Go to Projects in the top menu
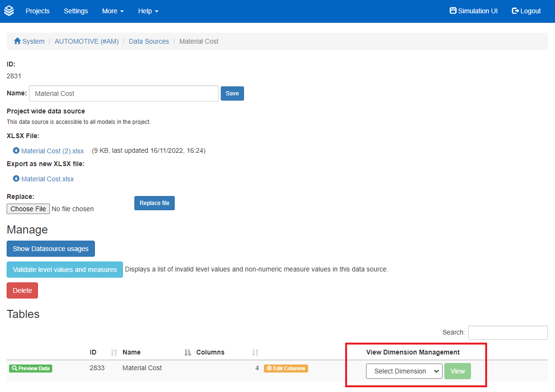Screen dimensions: 555x392 [x=38, y=11]
